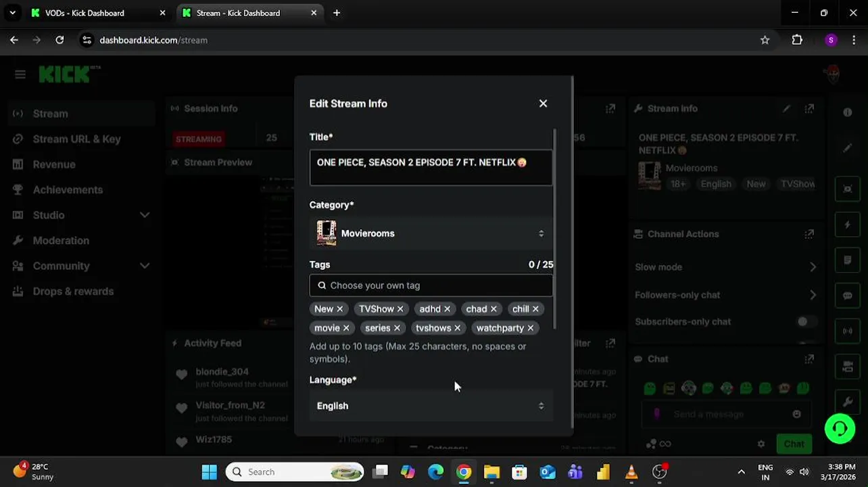Click the dialog vertical scrollbar
Image resolution: width=868 pixels, height=487 pixels.
point(555,230)
